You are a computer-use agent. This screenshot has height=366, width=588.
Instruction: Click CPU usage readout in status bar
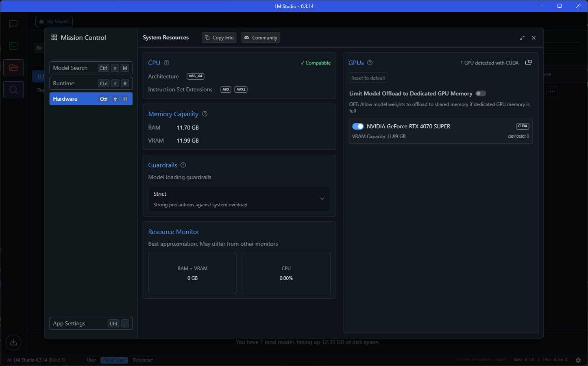(555, 360)
